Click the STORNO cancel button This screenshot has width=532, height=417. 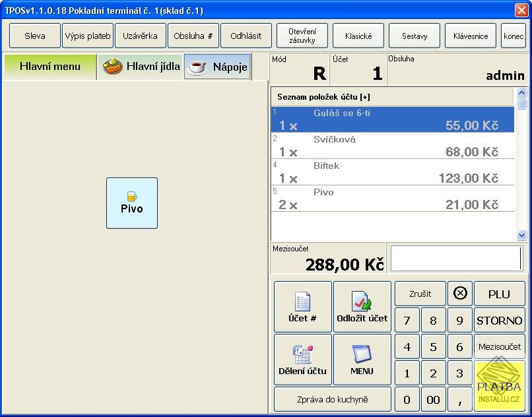499,320
